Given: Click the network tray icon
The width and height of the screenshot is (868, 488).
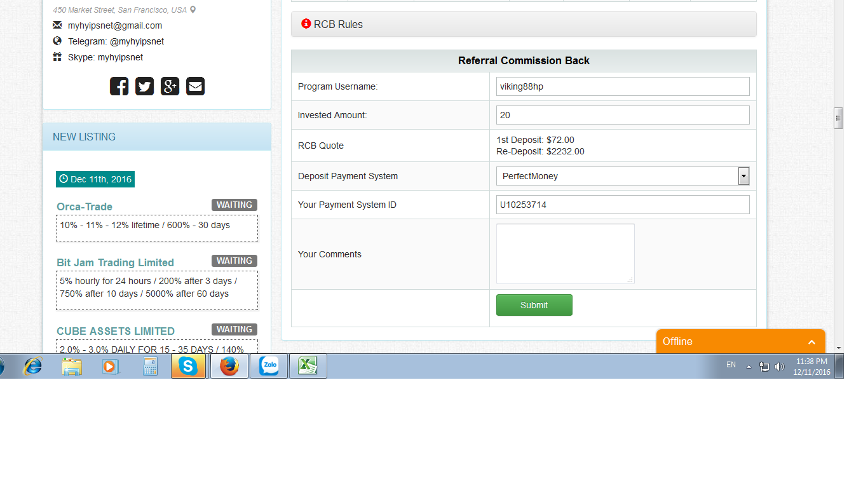Looking at the screenshot, I should pos(764,367).
